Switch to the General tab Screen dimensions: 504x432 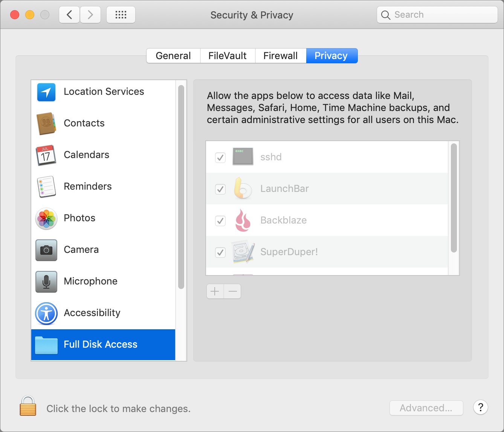click(x=173, y=56)
